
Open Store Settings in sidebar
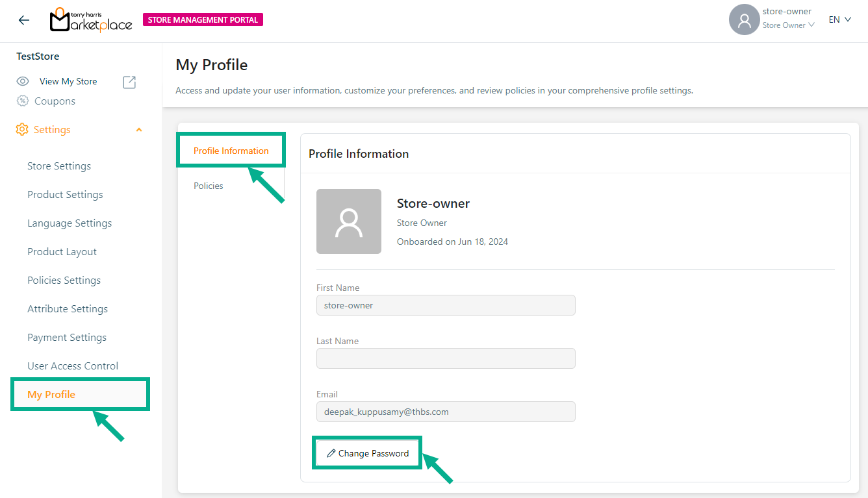click(x=59, y=166)
